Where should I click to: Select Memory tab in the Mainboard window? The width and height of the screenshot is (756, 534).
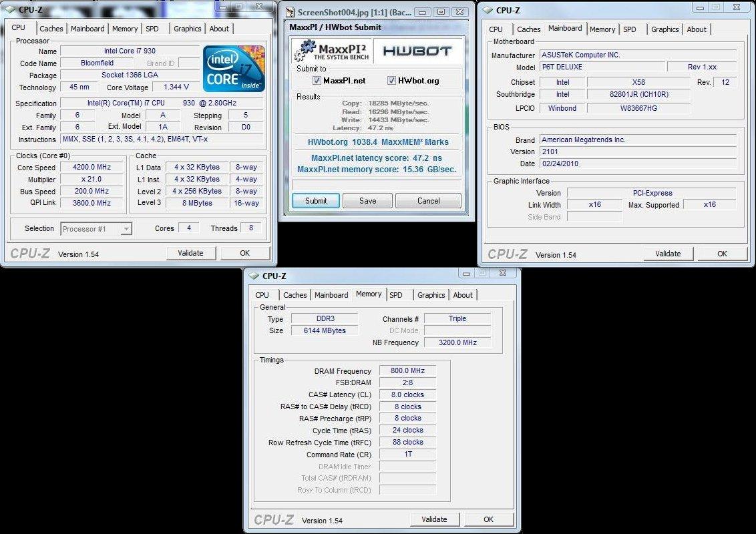coord(602,29)
